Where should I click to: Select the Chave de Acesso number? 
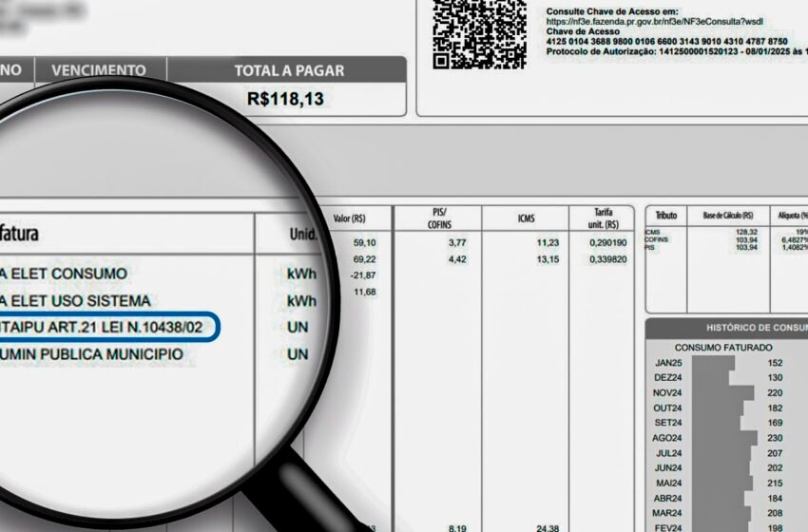[666, 42]
